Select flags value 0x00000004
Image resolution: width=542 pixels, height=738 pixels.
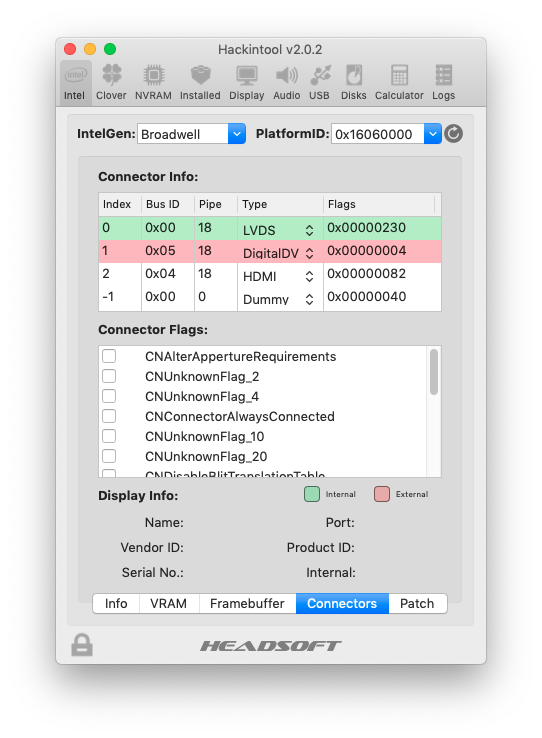click(367, 251)
